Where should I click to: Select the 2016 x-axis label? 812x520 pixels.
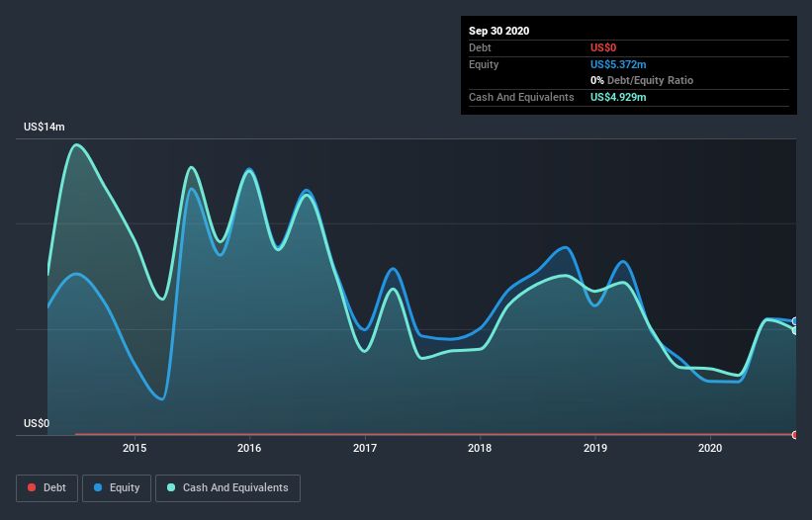[x=249, y=448]
